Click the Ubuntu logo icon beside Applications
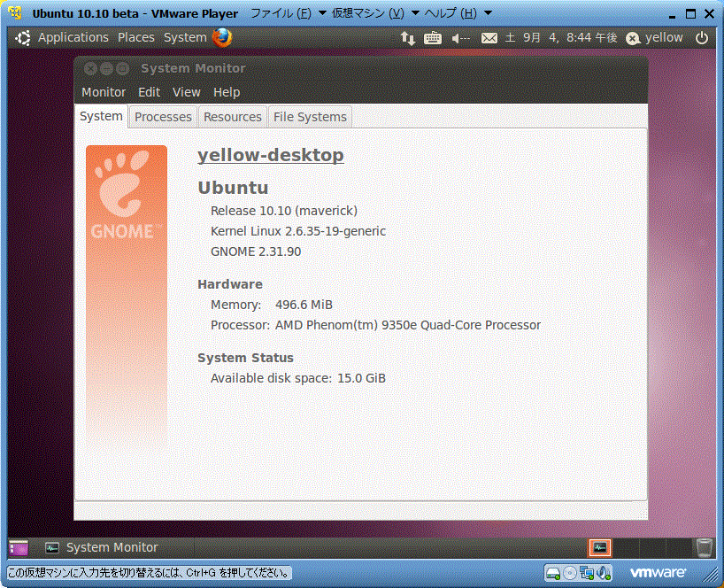 pos(23,37)
